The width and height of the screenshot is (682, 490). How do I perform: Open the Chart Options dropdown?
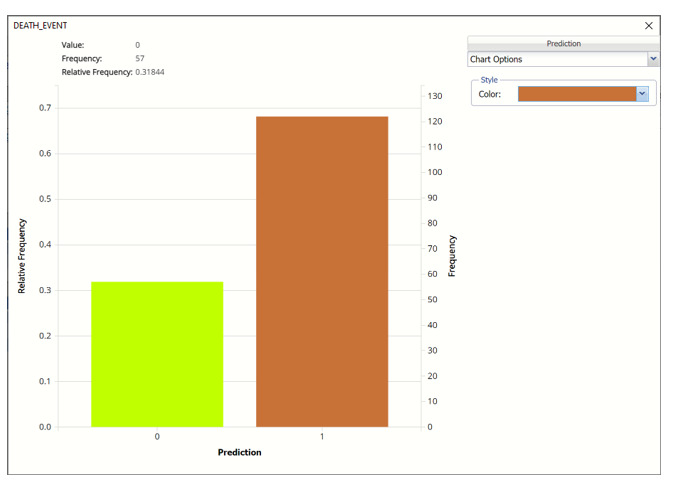(563, 60)
